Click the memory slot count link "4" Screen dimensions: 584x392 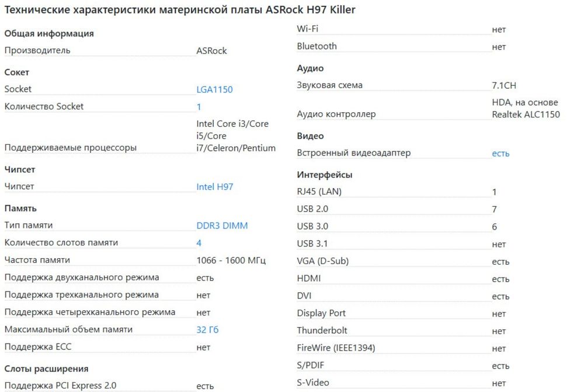199,243
